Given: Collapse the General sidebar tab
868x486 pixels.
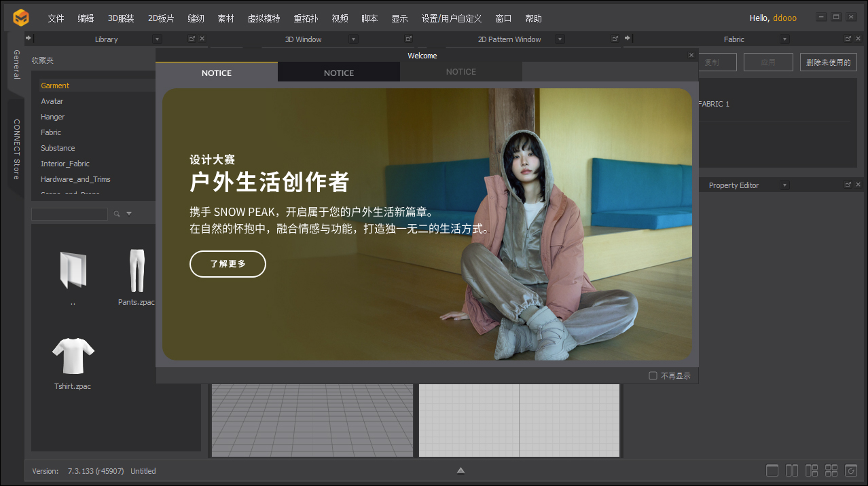Looking at the screenshot, I should click(x=14, y=62).
